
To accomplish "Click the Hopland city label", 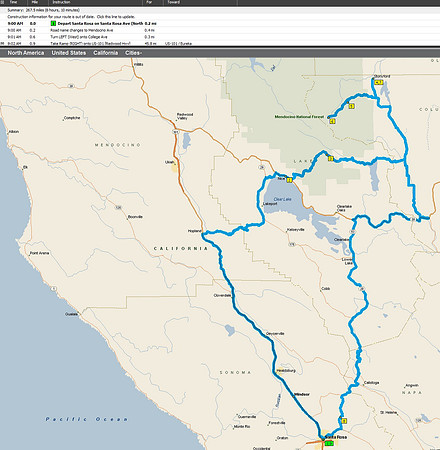I will (195, 231).
